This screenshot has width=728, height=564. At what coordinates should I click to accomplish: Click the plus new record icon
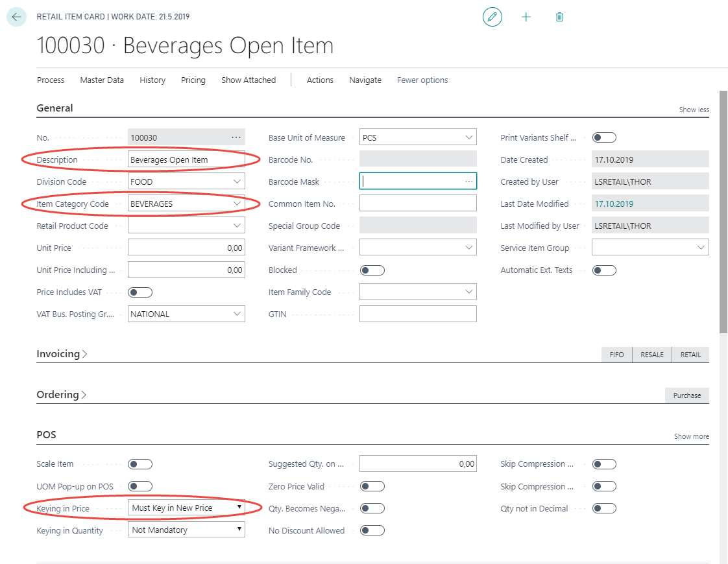click(526, 17)
